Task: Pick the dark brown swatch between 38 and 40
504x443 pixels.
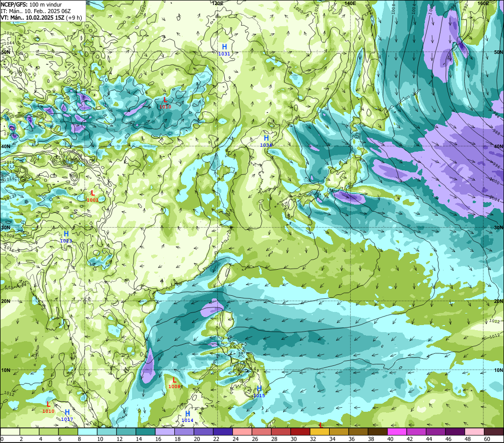Action: pyautogui.click(x=377, y=431)
